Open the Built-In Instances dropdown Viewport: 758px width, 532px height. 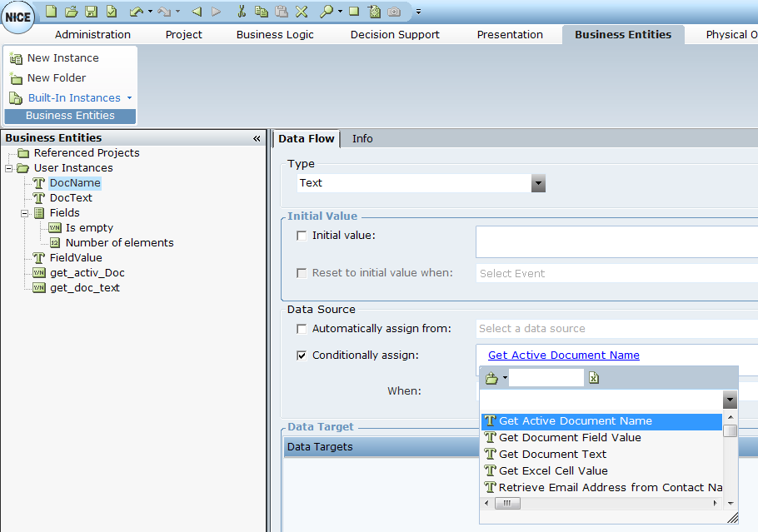(x=129, y=98)
